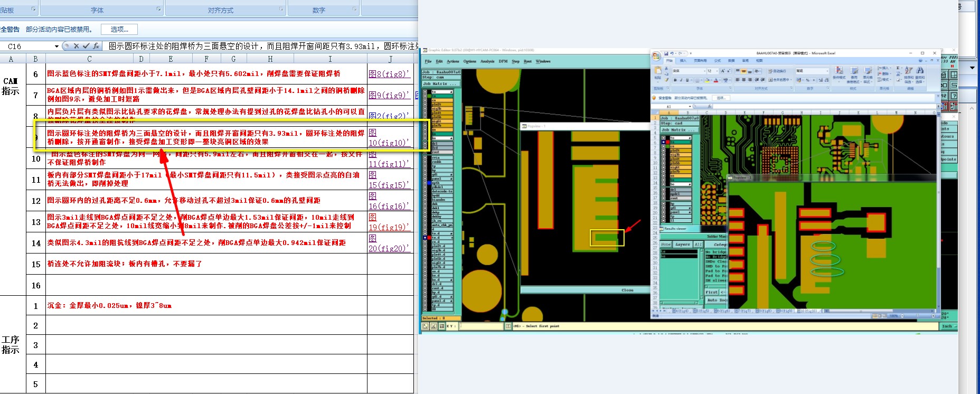Toggle visibility of layer 'mpth' in Graphic Editor
This screenshot has width=980, height=394.
[425, 183]
